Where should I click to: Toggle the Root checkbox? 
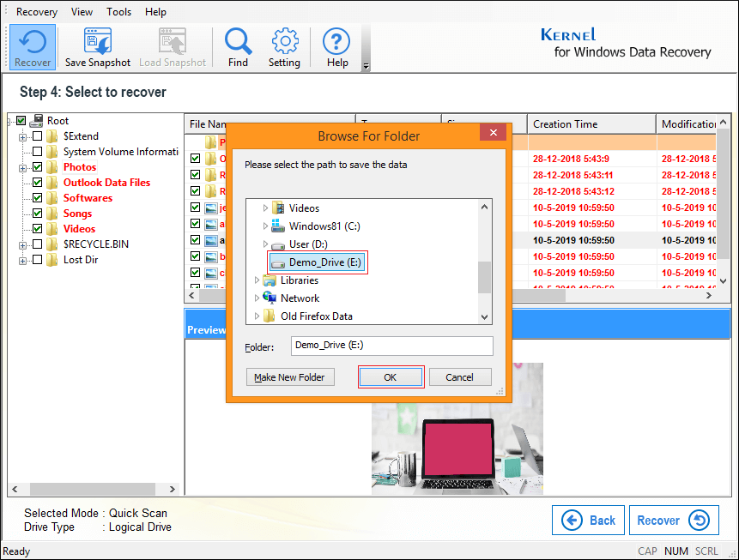pyautogui.click(x=21, y=121)
